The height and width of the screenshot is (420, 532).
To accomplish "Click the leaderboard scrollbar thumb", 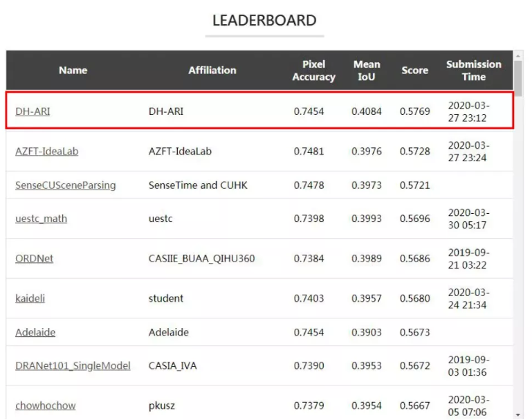I will click(518, 79).
